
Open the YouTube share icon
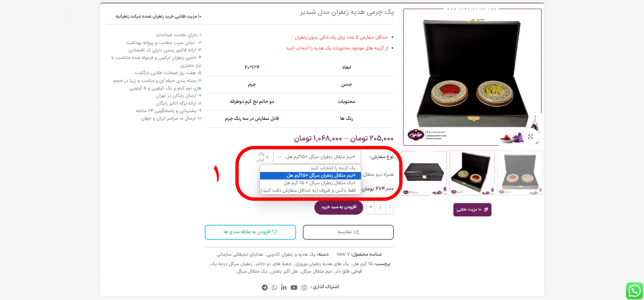click(294, 287)
